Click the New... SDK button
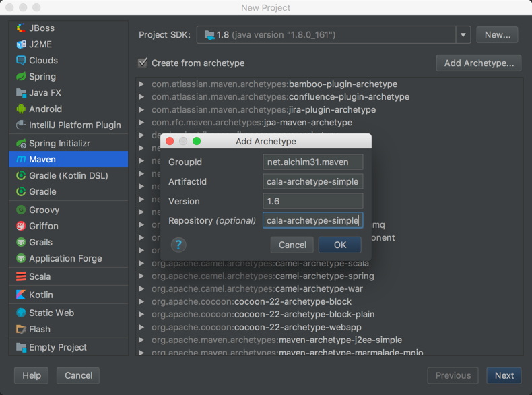This screenshot has height=395, width=532. (x=497, y=34)
